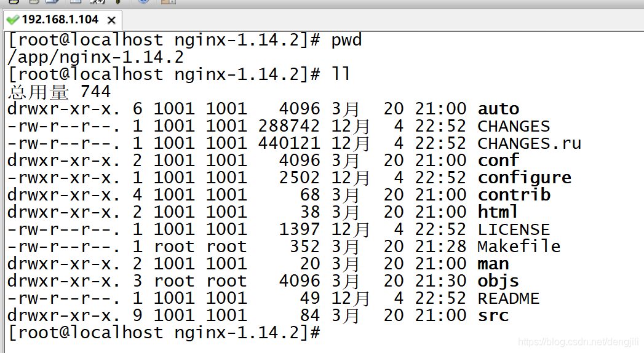Click the src directory name
The height and width of the screenshot is (353, 644).
point(493,315)
